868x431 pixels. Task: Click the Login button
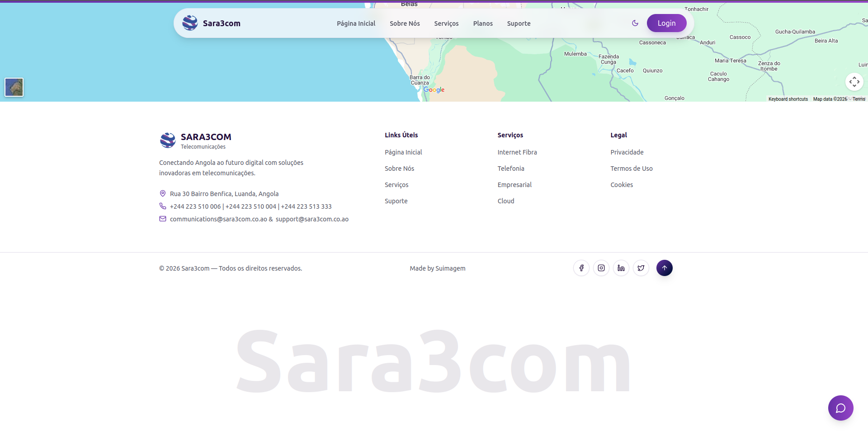click(x=666, y=23)
